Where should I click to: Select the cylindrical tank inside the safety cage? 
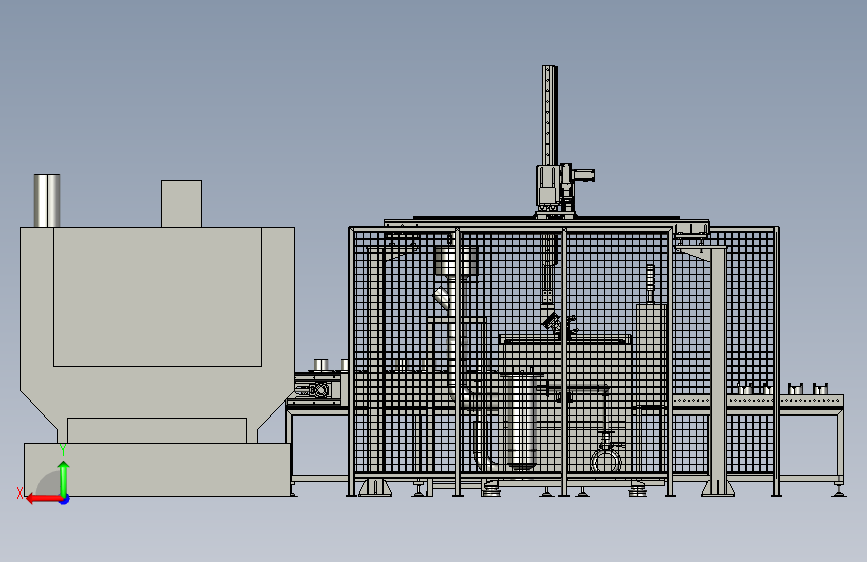coord(521,420)
